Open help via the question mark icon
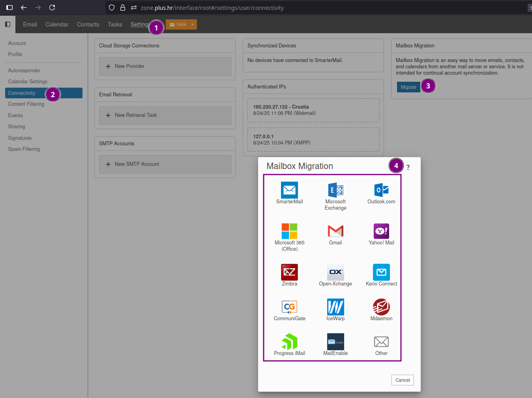Image resolution: width=532 pixels, height=398 pixels. (x=408, y=167)
